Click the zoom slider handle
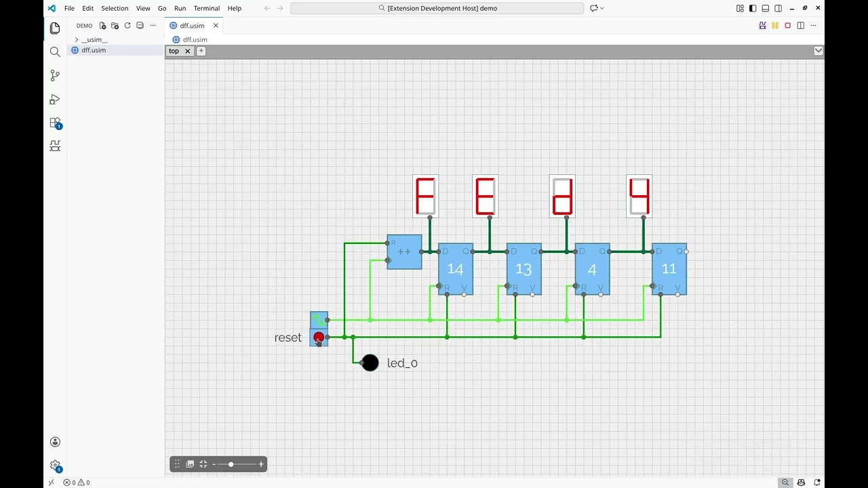The width and height of the screenshot is (868, 488). click(231, 464)
